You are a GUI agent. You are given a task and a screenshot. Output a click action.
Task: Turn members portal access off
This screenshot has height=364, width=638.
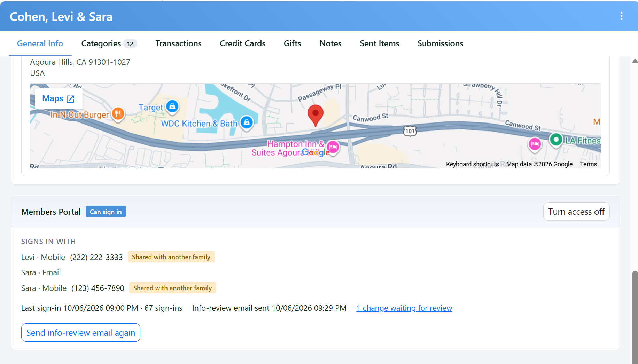576,212
